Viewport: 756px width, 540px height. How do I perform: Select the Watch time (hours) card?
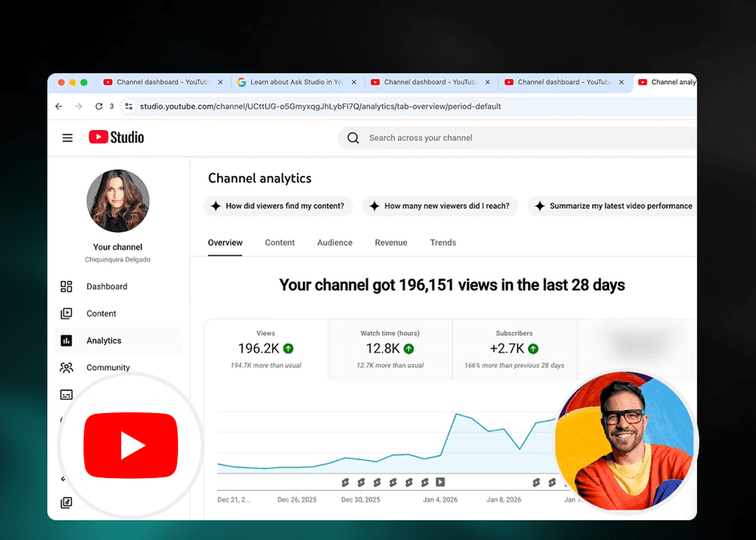click(390, 349)
